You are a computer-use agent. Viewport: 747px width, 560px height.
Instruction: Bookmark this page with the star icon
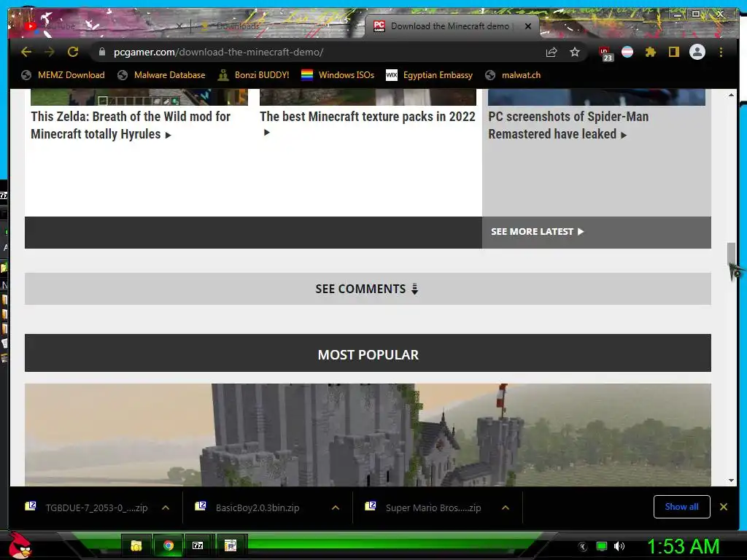pos(575,52)
